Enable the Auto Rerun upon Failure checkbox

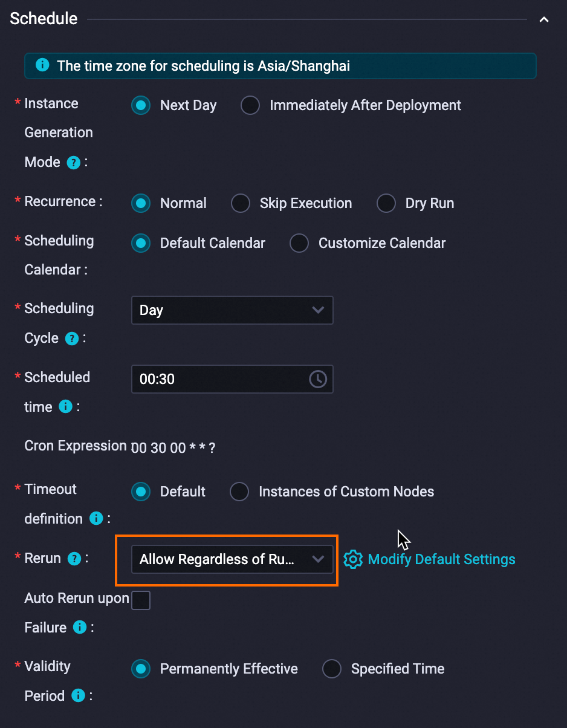pos(141,600)
